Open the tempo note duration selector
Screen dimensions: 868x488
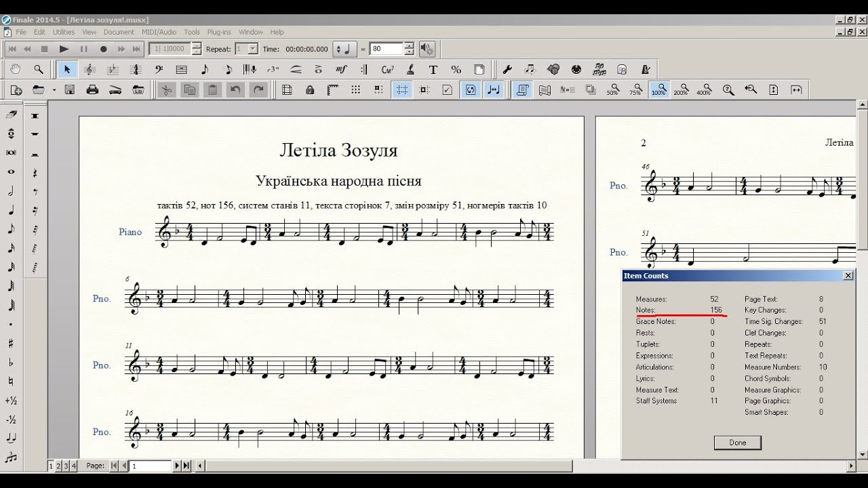click(x=346, y=49)
